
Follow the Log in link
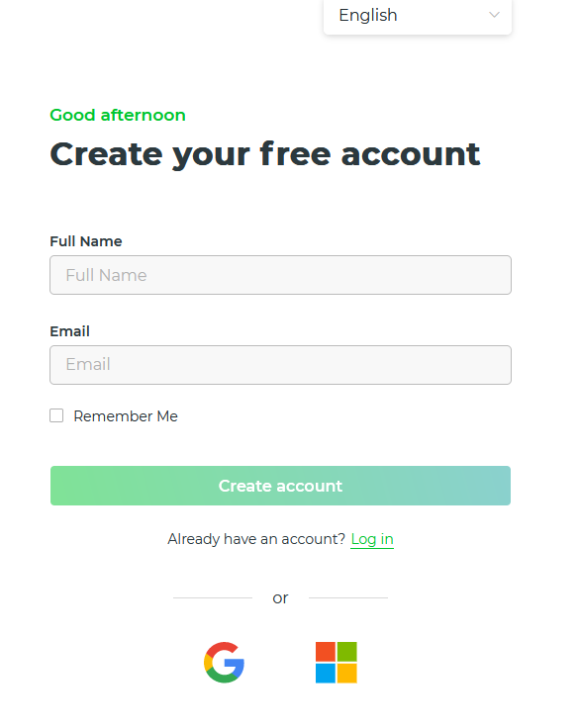372,539
